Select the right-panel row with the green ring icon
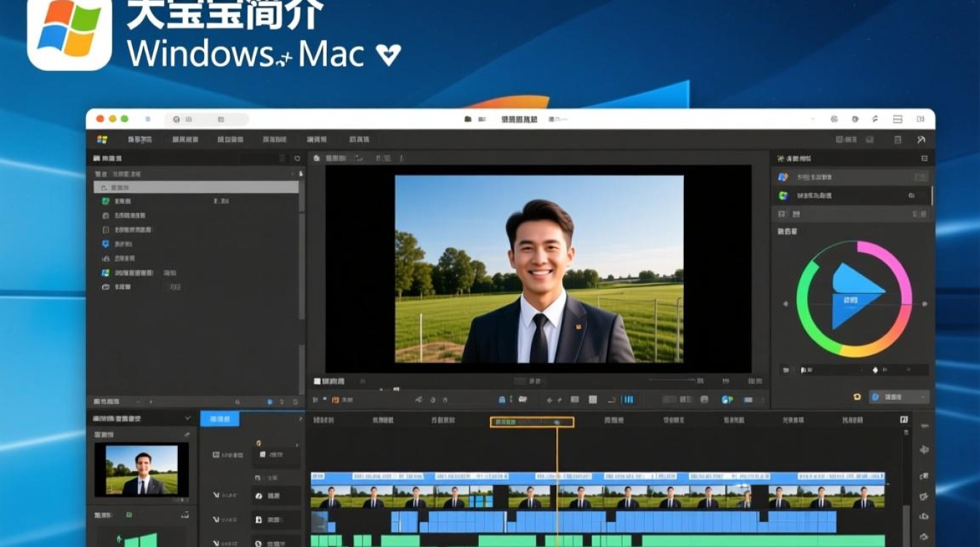This screenshot has width=980, height=547. [852, 195]
